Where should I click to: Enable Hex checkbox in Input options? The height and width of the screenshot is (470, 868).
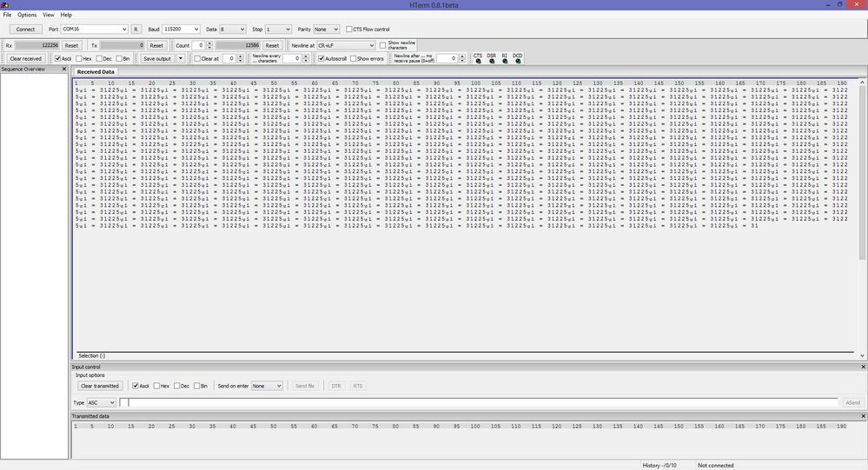coord(156,386)
